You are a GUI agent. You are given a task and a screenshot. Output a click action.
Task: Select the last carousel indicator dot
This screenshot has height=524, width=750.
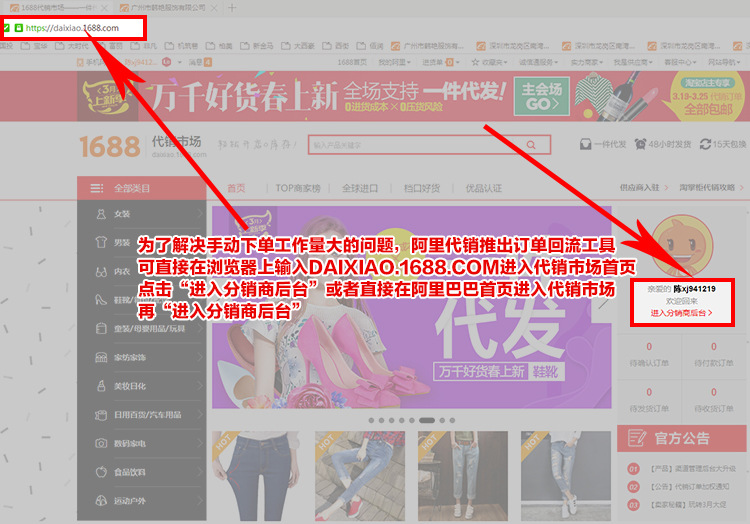[x=452, y=421]
